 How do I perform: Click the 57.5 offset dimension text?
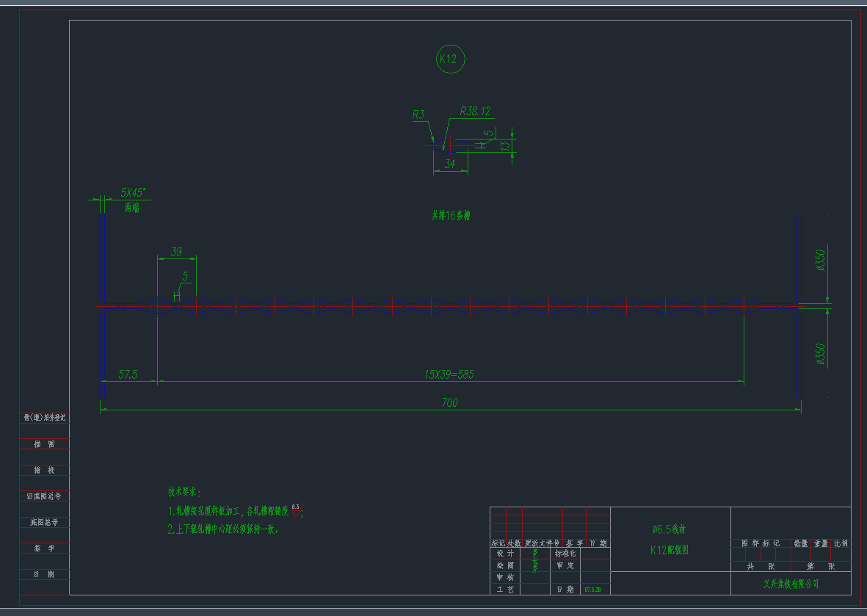(128, 374)
